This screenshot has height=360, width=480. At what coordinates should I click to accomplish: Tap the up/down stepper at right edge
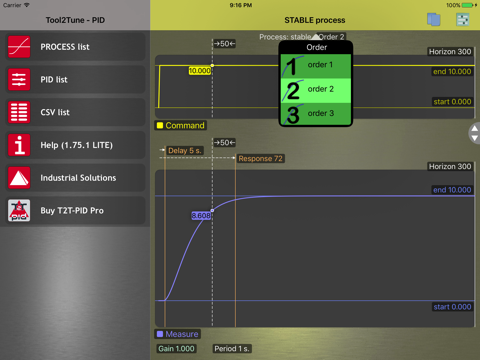coord(474,133)
